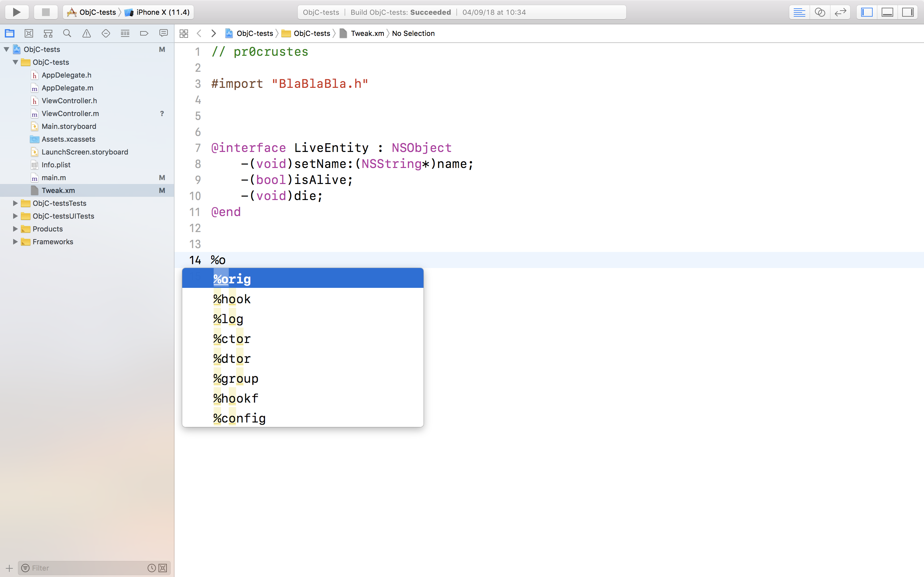Expand the Products folder
Image resolution: width=924 pixels, height=577 pixels.
[15, 229]
